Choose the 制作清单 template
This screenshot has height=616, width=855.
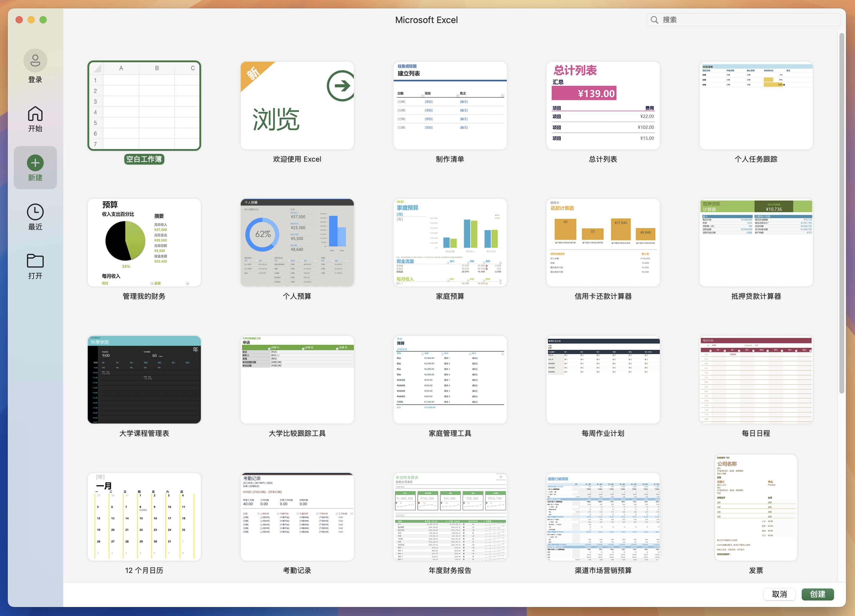450,106
